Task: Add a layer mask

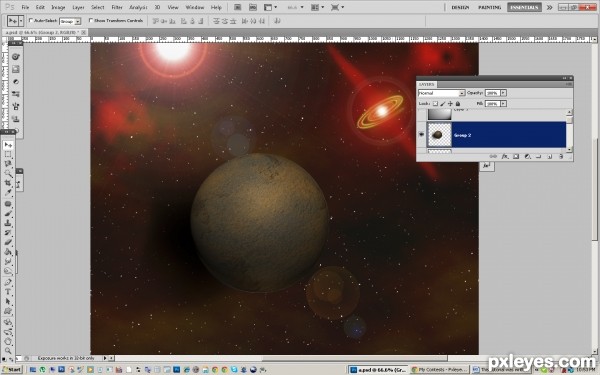Action: [x=516, y=157]
